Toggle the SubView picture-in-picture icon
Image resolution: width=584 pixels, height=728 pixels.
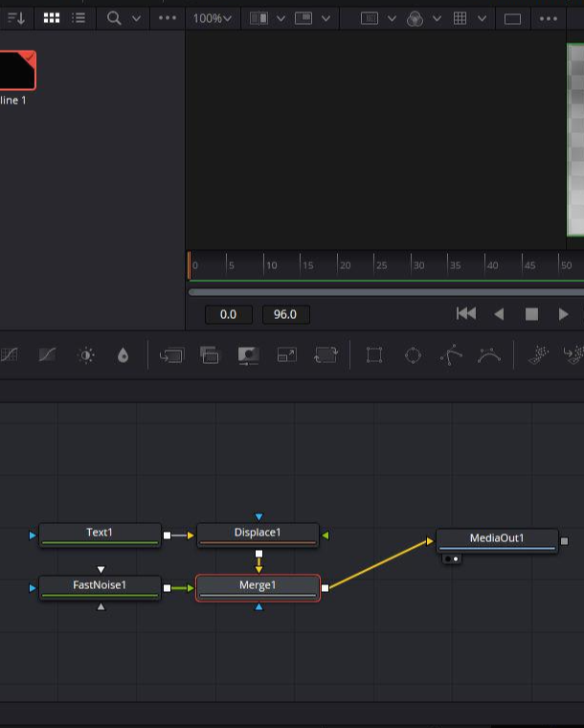click(x=303, y=18)
